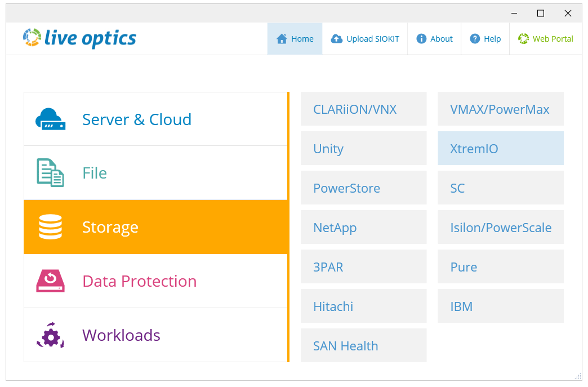The height and width of the screenshot is (387, 588).
Task: Open the About menu item
Action: point(434,39)
